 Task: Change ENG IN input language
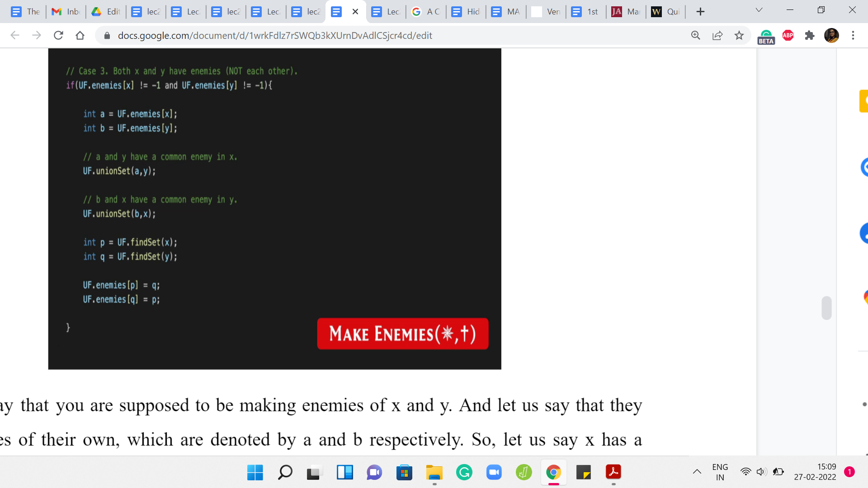pos(720,472)
